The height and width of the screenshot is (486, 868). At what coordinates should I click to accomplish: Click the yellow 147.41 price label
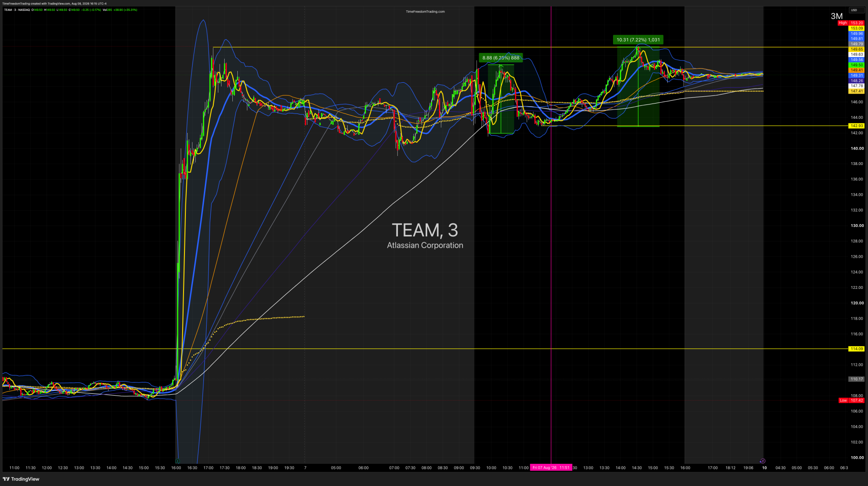tap(856, 91)
